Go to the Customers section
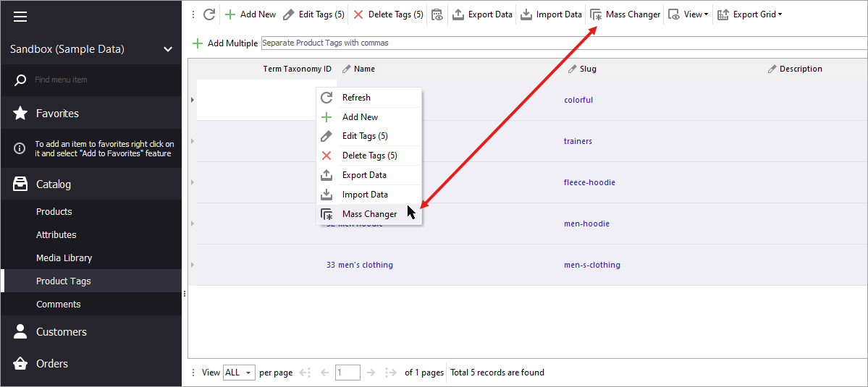868x387 pixels. 62,332
